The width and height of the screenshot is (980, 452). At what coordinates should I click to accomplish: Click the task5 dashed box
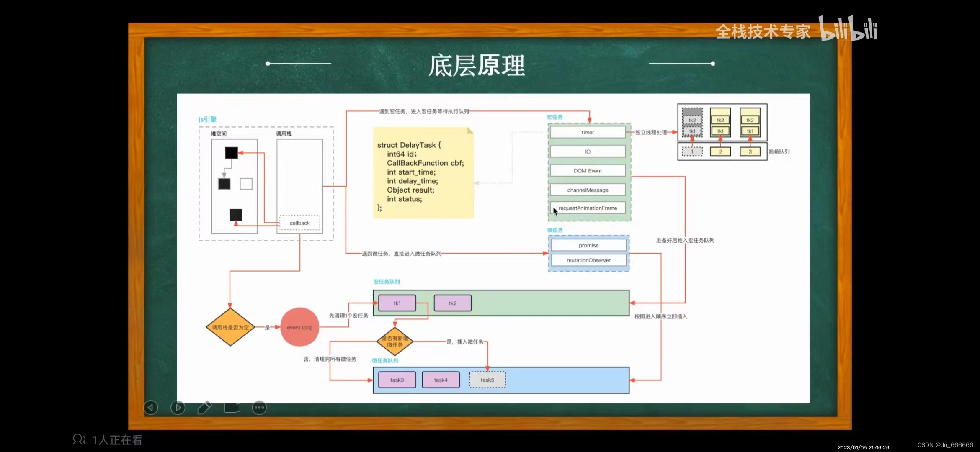coord(487,380)
